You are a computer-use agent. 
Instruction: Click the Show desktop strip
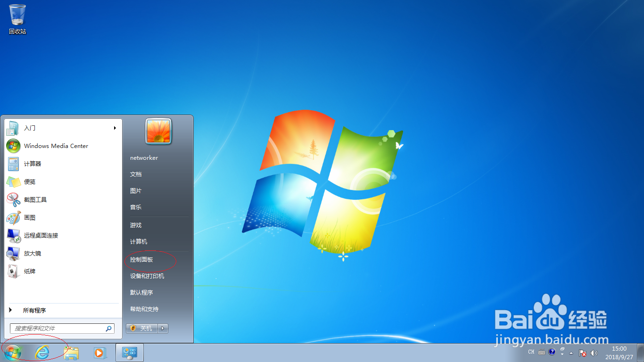[640, 353]
